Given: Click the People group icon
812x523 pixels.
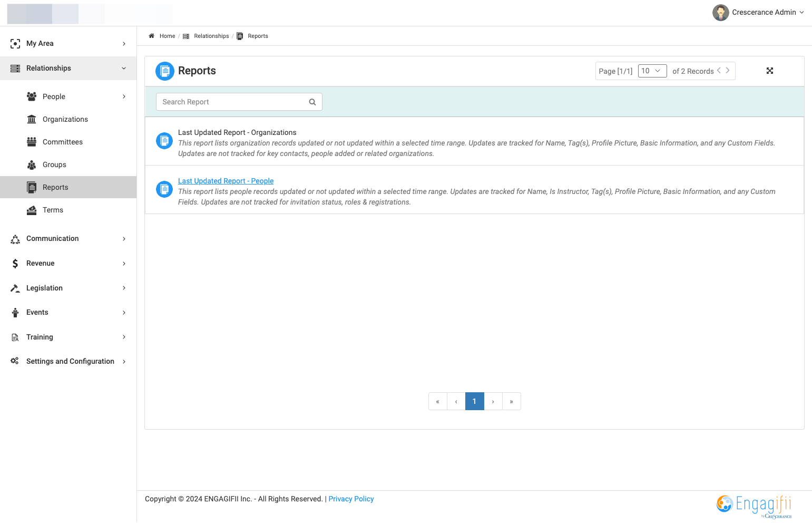Looking at the screenshot, I should [32, 96].
